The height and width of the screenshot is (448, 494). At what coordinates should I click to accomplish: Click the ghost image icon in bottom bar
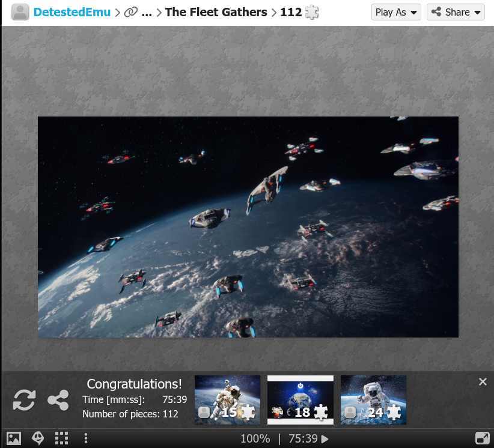pos(38,438)
